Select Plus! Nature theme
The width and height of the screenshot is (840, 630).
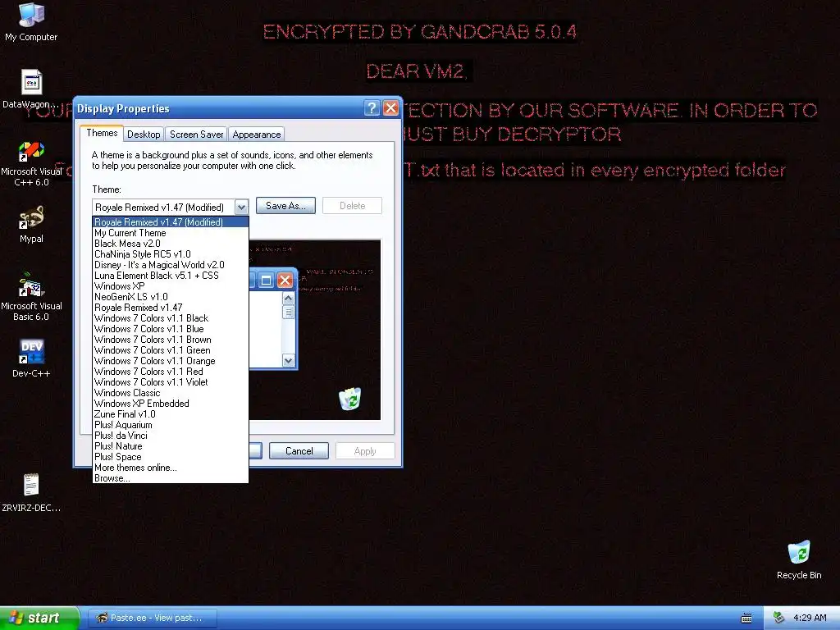[171, 446]
